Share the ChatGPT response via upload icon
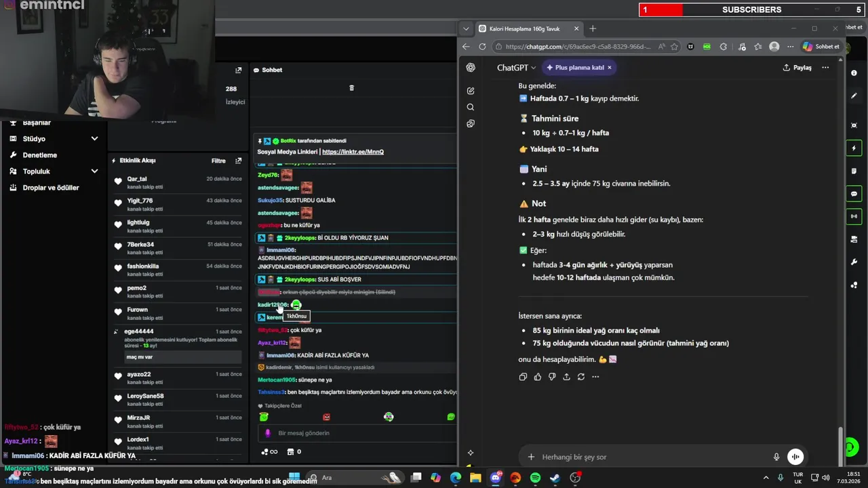 coord(567,377)
